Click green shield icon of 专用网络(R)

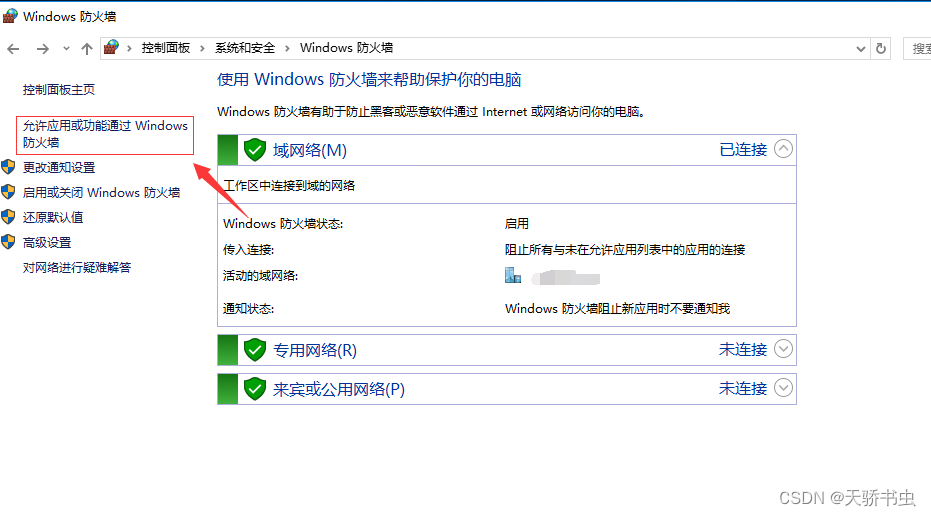pos(255,350)
